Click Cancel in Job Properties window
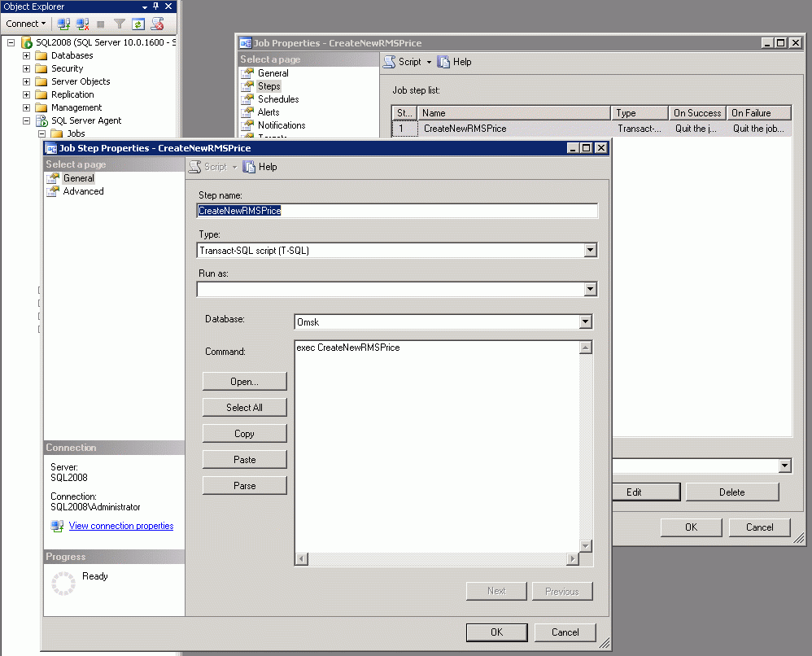Image resolution: width=812 pixels, height=656 pixels. 759,527
